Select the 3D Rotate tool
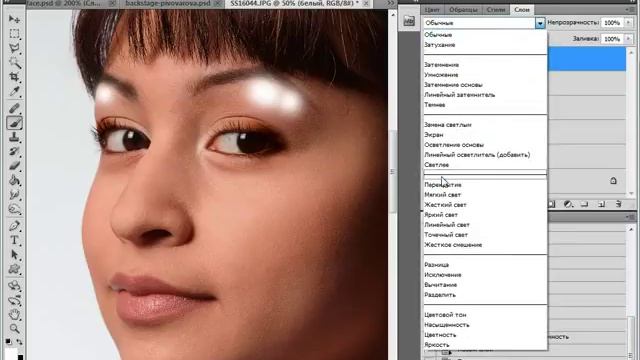 pos(14,286)
